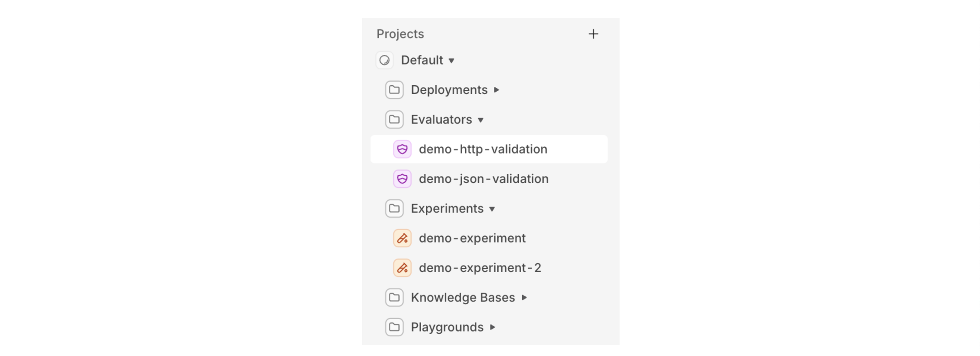Click the orange icon beside demo-experiment-2

pyautogui.click(x=402, y=268)
